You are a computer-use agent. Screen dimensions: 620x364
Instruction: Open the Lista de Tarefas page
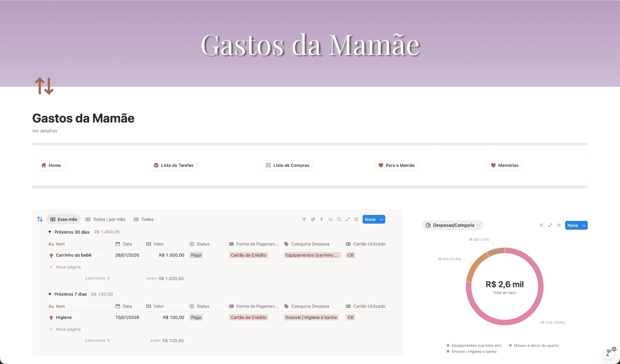pyautogui.click(x=174, y=165)
